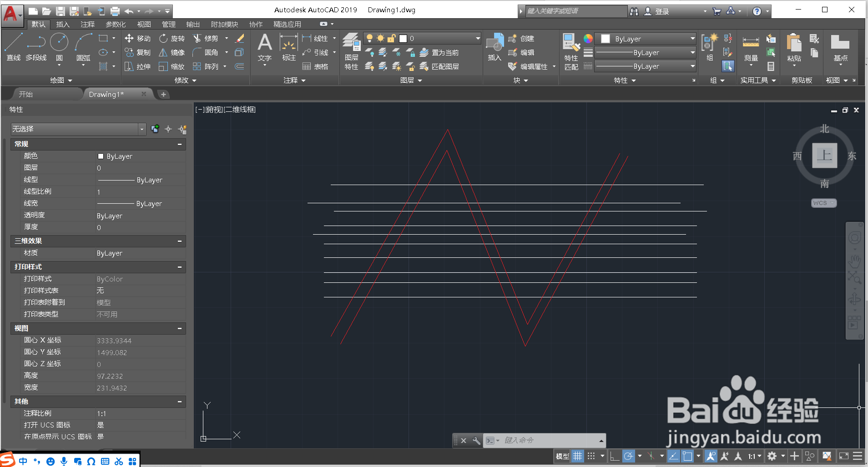868x467 pixels.
Task: Click 置为当前 layer button
Action: [x=439, y=53]
